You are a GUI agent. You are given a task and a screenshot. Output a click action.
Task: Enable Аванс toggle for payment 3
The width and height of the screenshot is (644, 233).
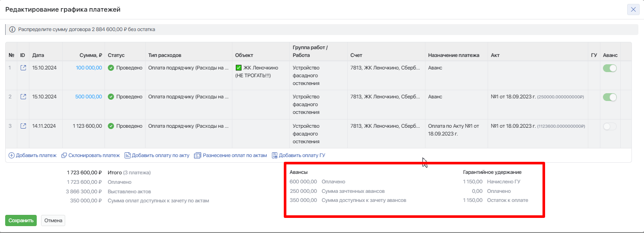[609, 126]
